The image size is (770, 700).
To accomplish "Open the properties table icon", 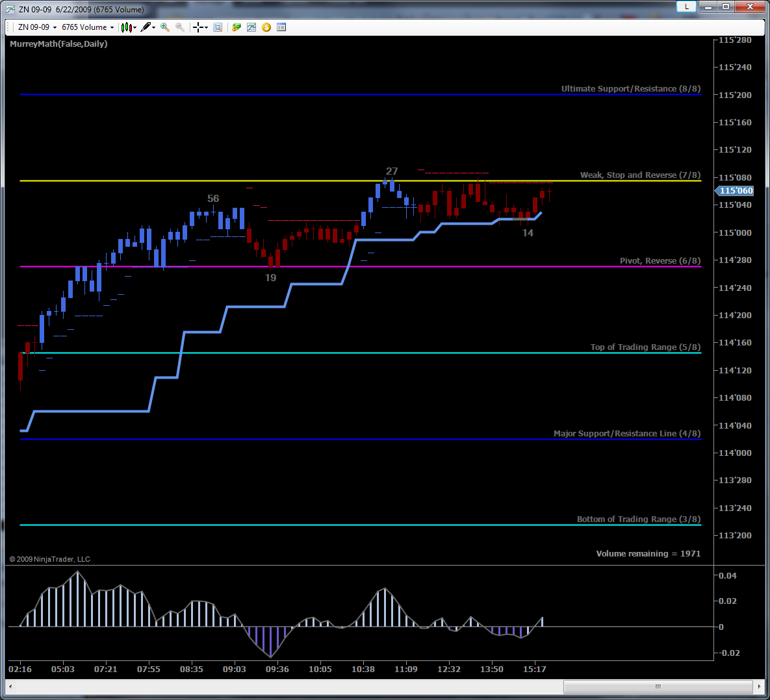I will 281,27.
